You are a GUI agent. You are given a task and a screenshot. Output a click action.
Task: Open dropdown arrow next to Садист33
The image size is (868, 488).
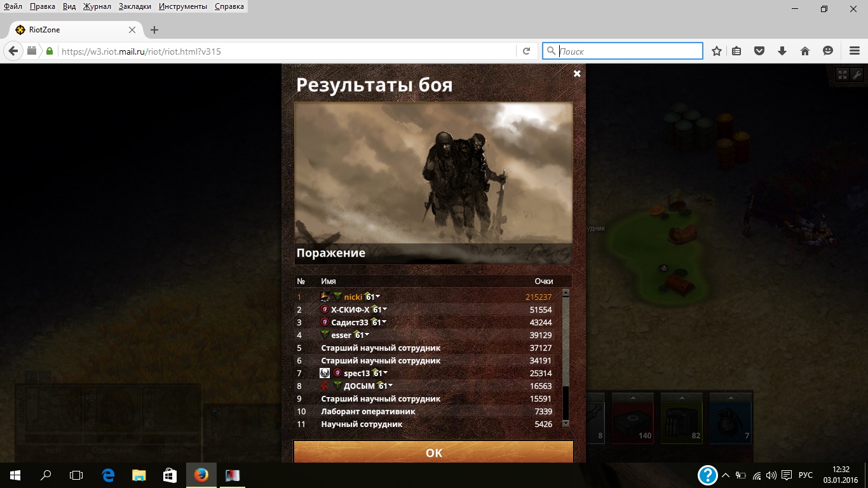tap(384, 322)
